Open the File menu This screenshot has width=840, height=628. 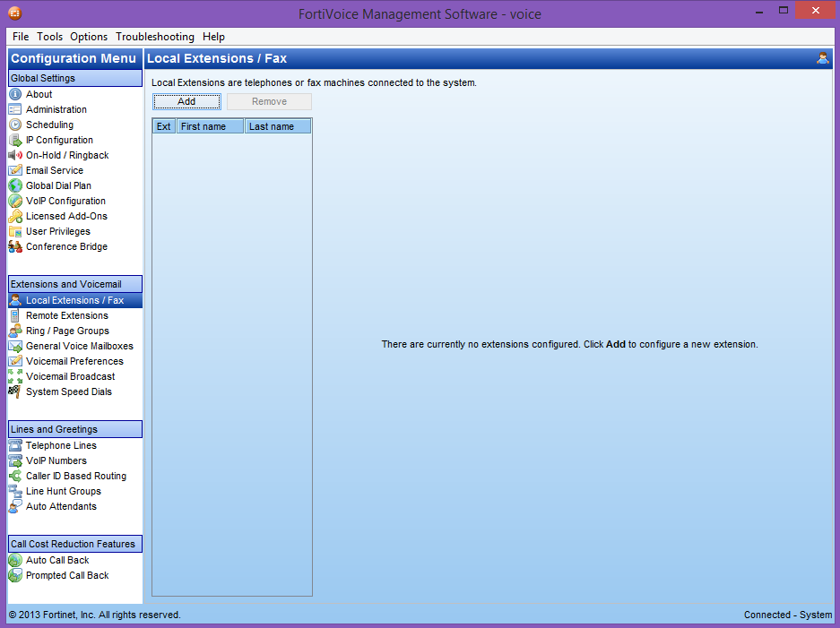[21, 37]
